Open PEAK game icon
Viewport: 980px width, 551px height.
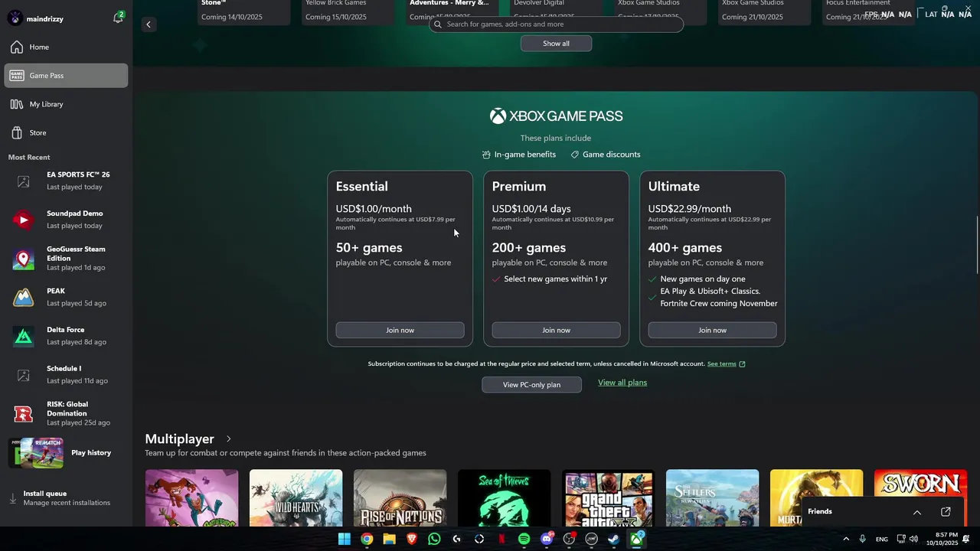coord(24,298)
